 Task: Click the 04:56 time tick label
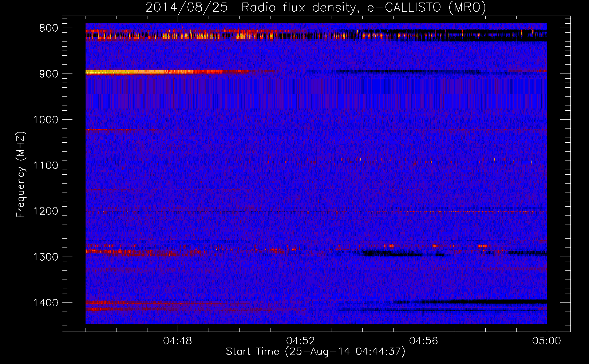pos(424,341)
